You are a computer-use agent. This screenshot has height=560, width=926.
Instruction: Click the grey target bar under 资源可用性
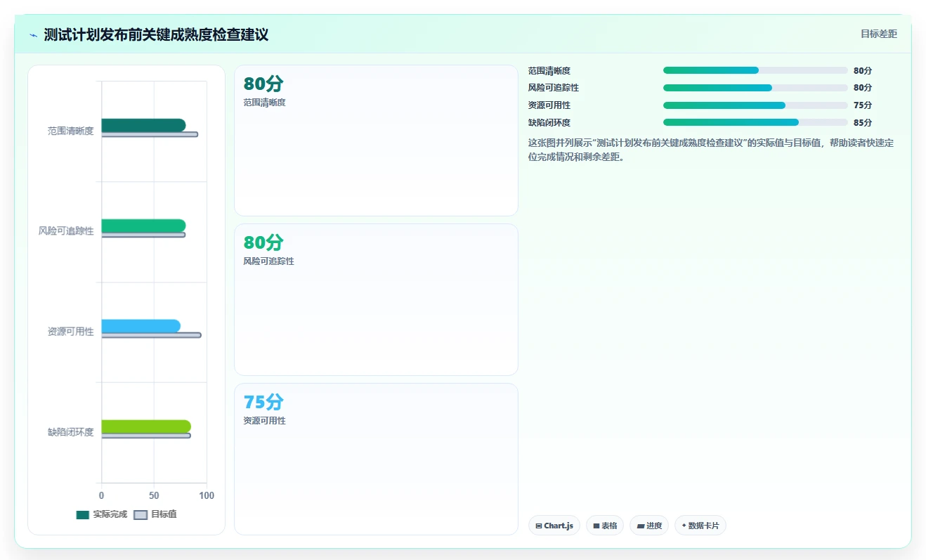click(151, 335)
